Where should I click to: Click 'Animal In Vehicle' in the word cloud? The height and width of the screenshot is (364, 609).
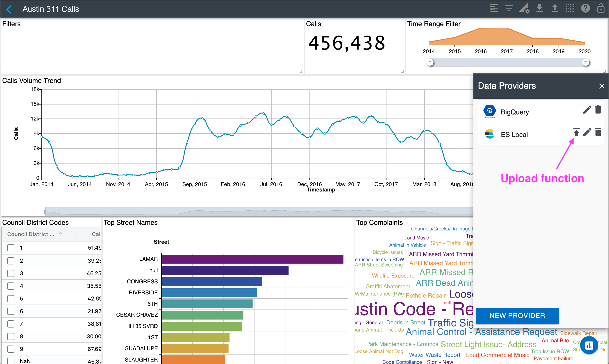pyautogui.click(x=407, y=245)
